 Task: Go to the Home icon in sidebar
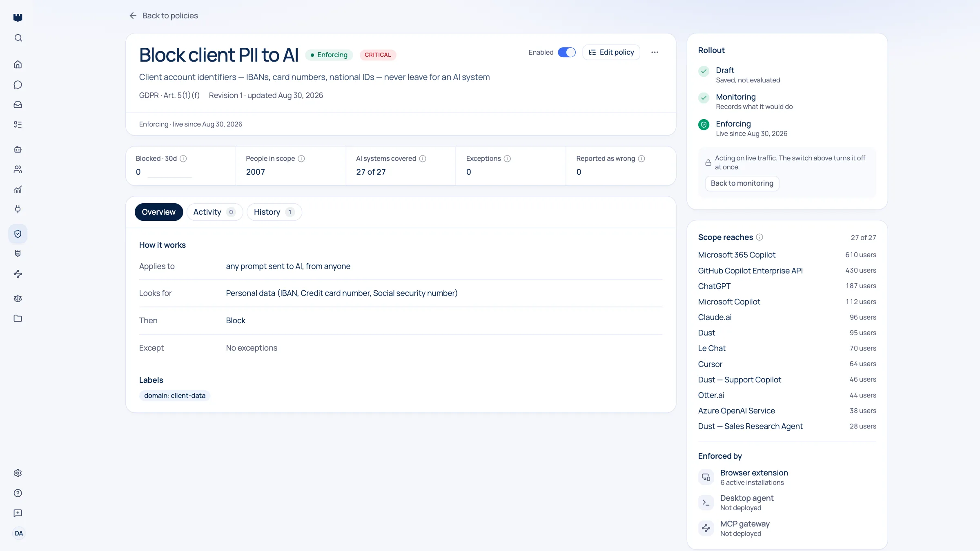pos(18,64)
